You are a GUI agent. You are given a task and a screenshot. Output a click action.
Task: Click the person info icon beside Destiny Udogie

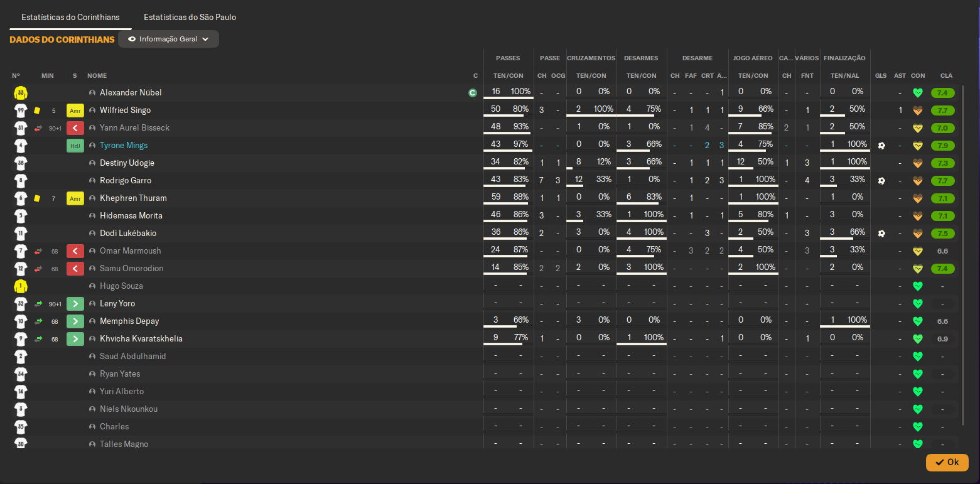tap(92, 163)
